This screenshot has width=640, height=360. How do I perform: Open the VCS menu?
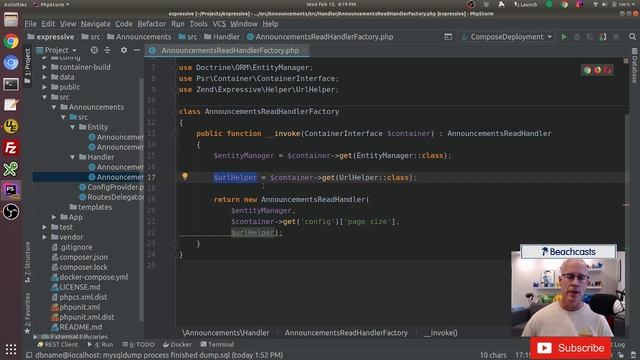click(x=219, y=24)
